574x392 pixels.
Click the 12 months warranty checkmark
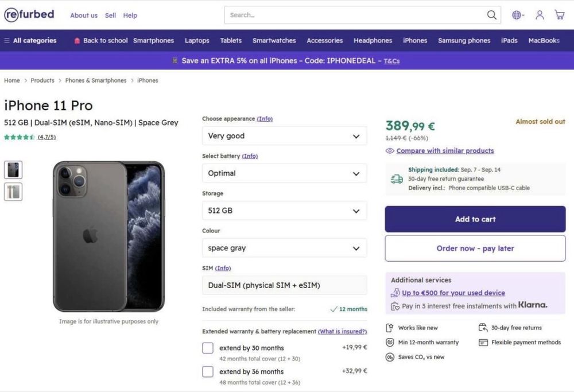[x=333, y=309]
